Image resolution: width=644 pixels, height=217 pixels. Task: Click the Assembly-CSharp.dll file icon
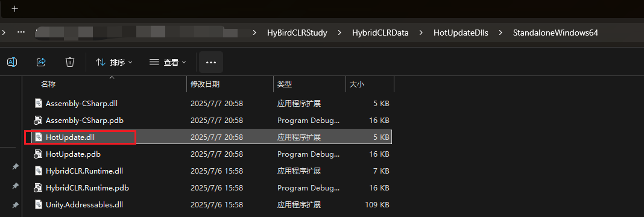(38, 103)
